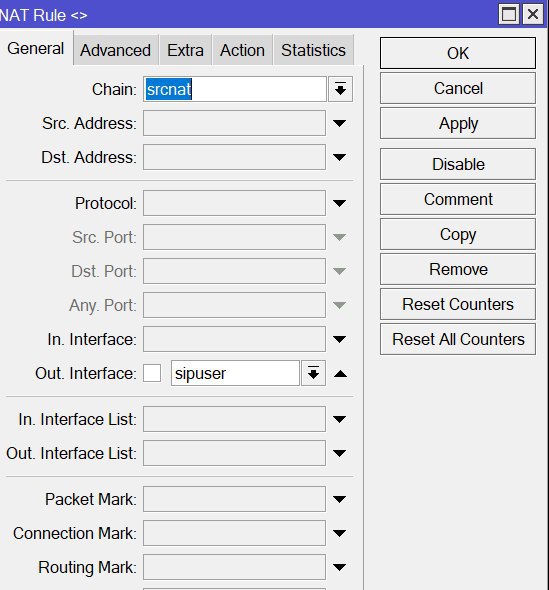Image resolution: width=549 pixels, height=590 pixels.
Task: Expand the Out. Interface List field
Action: click(x=339, y=453)
